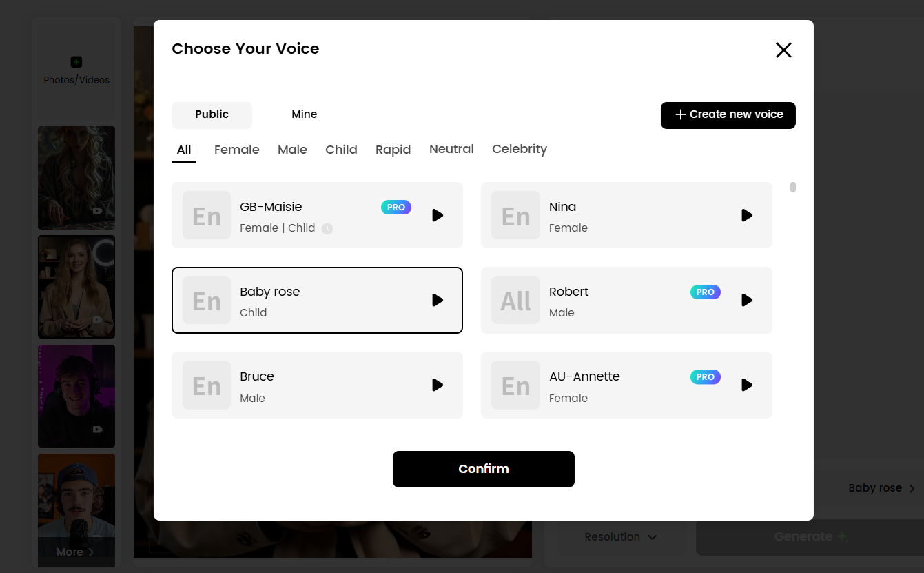The height and width of the screenshot is (573, 924).
Task: Select the Celebrity voice filter
Action: [x=519, y=149]
